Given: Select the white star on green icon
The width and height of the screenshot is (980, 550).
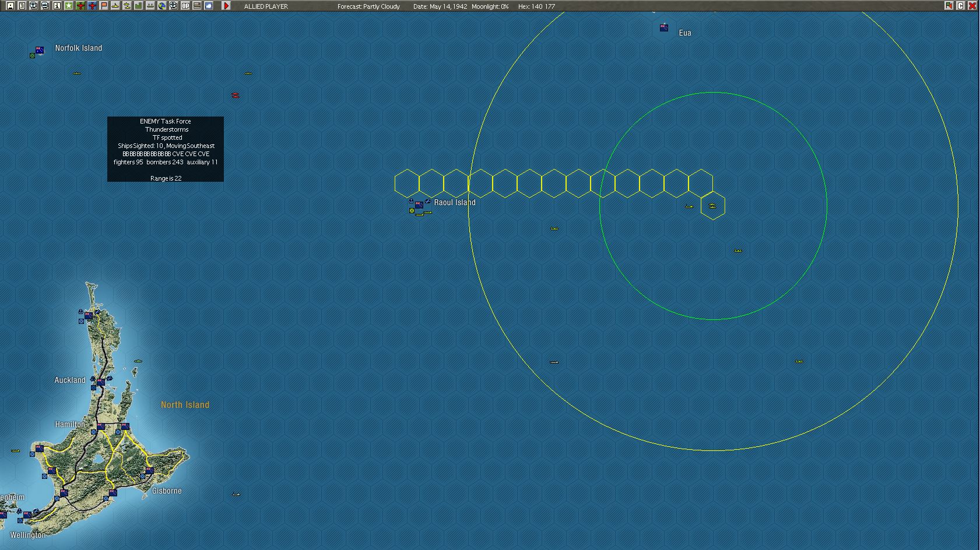Looking at the screenshot, I should 68,6.
